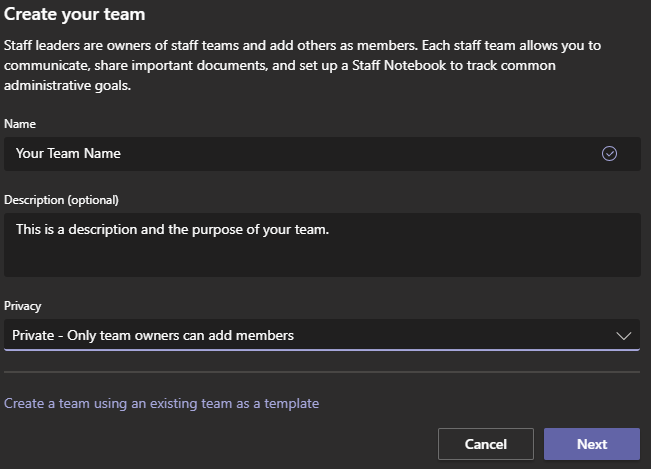This screenshot has height=469, width=651.
Task: Focus the Your Team Name field
Action: [300, 153]
